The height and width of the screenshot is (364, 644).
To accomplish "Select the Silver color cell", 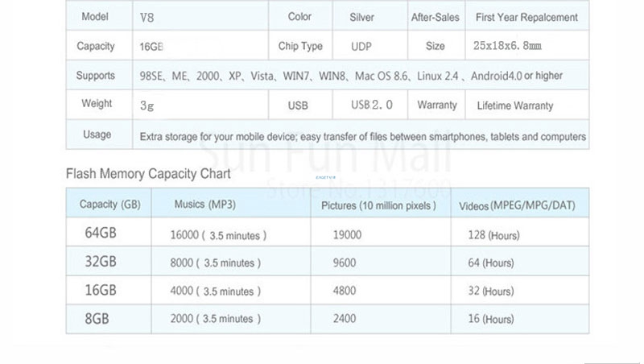I will 361,17.
